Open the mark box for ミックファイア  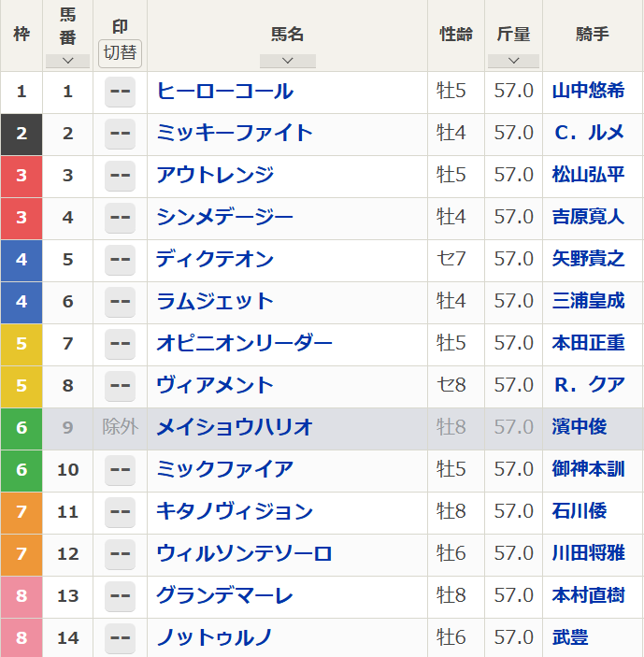point(120,470)
